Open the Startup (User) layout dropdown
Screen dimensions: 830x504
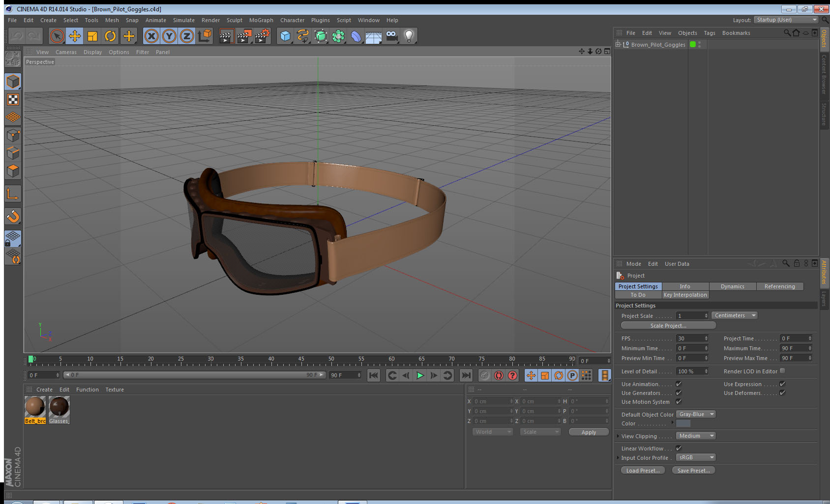(x=786, y=20)
